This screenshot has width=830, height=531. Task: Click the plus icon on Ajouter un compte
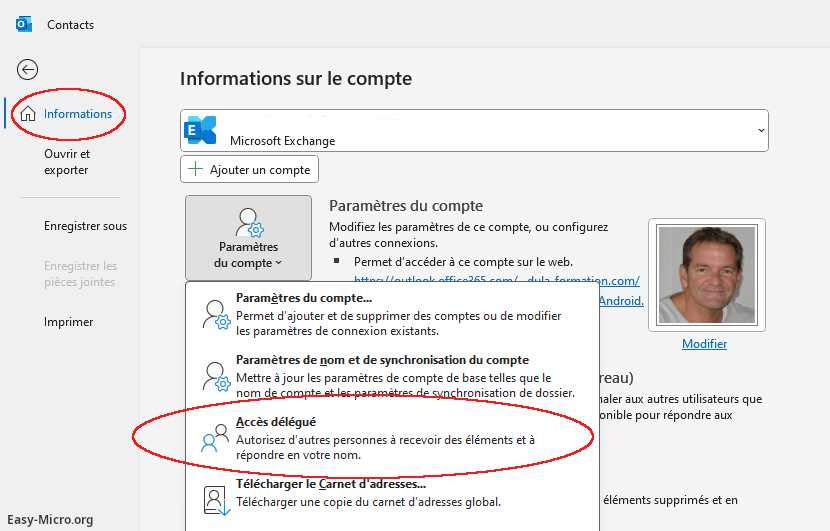(x=195, y=169)
